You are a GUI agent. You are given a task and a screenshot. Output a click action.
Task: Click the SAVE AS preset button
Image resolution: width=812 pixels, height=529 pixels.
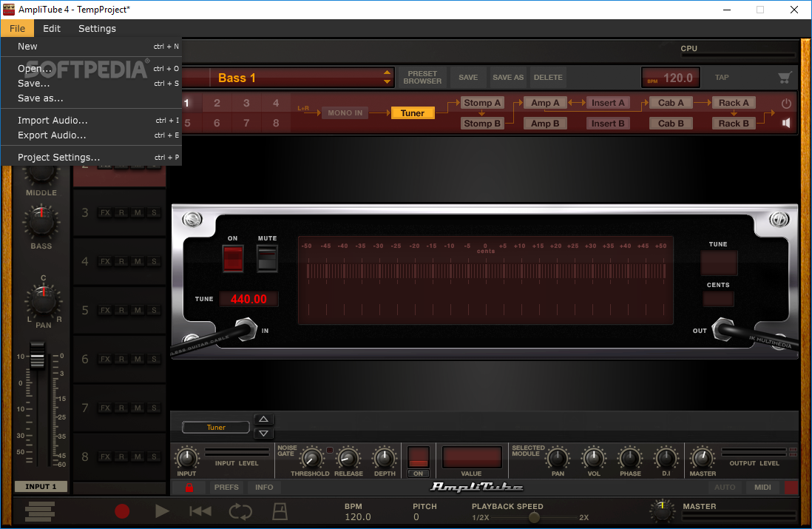(508, 77)
